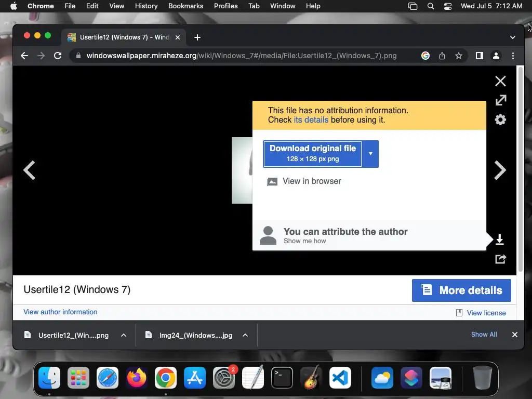Click the tab search chevron in the tab strip

click(x=513, y=37)
